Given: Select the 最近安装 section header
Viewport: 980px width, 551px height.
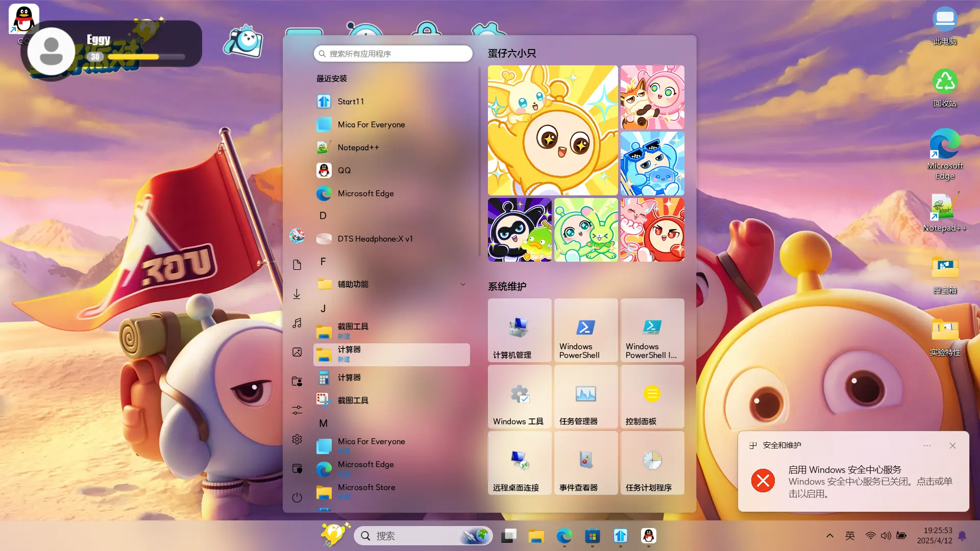Looking at the screenshot, I should pos(332,79).
